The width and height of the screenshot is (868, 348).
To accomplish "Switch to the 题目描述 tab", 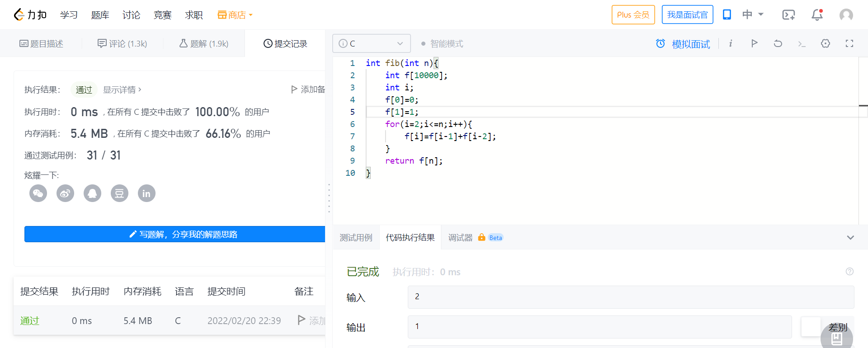I will point(41,44).
